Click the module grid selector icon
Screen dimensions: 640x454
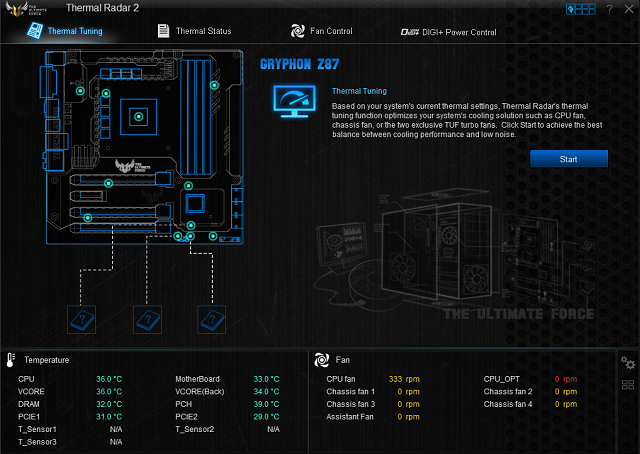(x=581, y=9)
